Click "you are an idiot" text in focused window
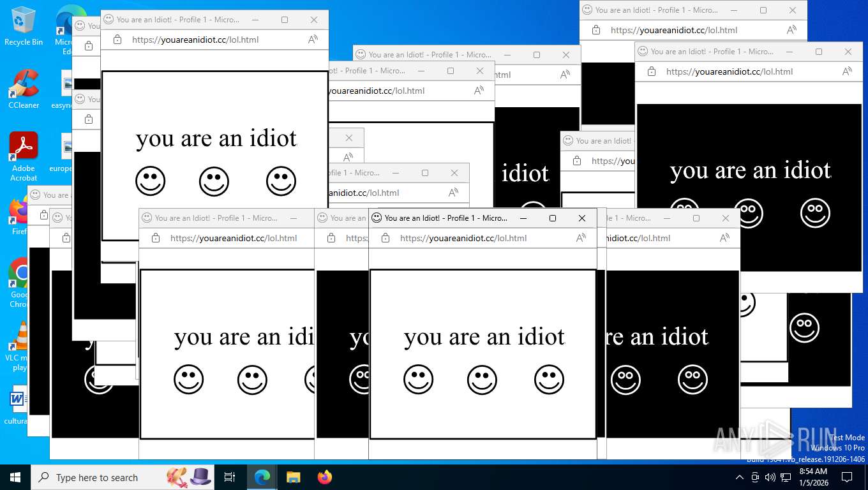Image resolution: width=868 pixels, height=490 pixels. click(484, 336)
